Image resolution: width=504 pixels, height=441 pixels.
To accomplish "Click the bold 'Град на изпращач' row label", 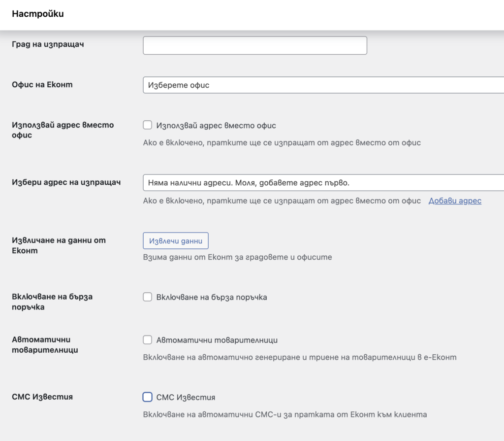I will click(x=48, y=44).
